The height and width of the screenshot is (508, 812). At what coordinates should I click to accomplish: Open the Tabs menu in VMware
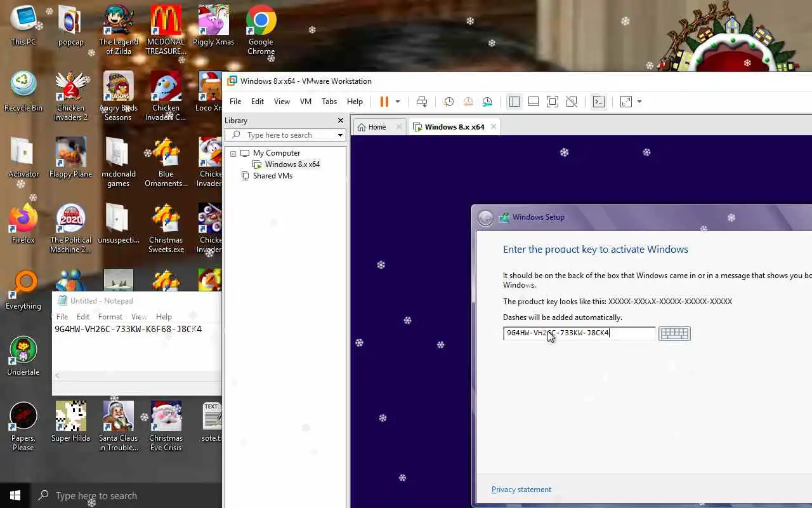(329, 102)
